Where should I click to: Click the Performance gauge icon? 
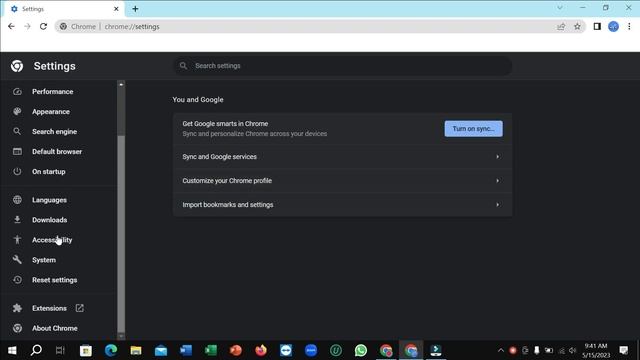click(x=17, y=91)
